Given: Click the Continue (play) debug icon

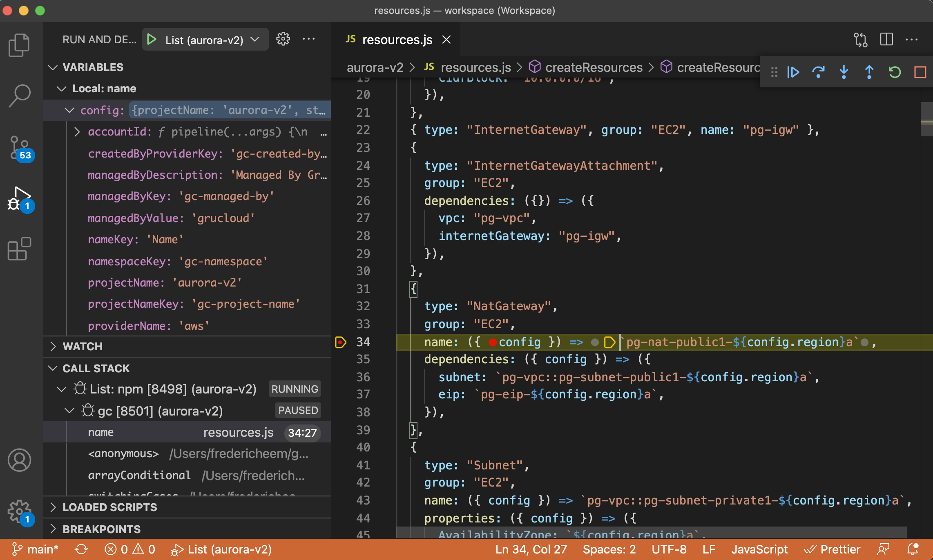Looking at the screenshot, I should point(794,72).
